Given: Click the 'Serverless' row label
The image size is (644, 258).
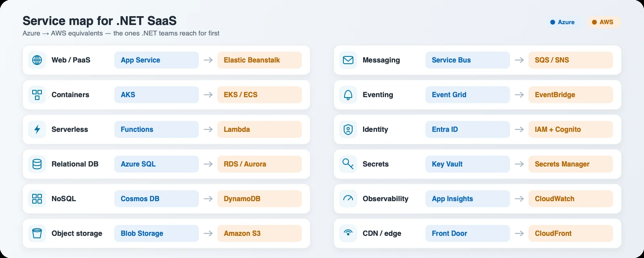Looking at the screenshot, I should pos(70,129).
